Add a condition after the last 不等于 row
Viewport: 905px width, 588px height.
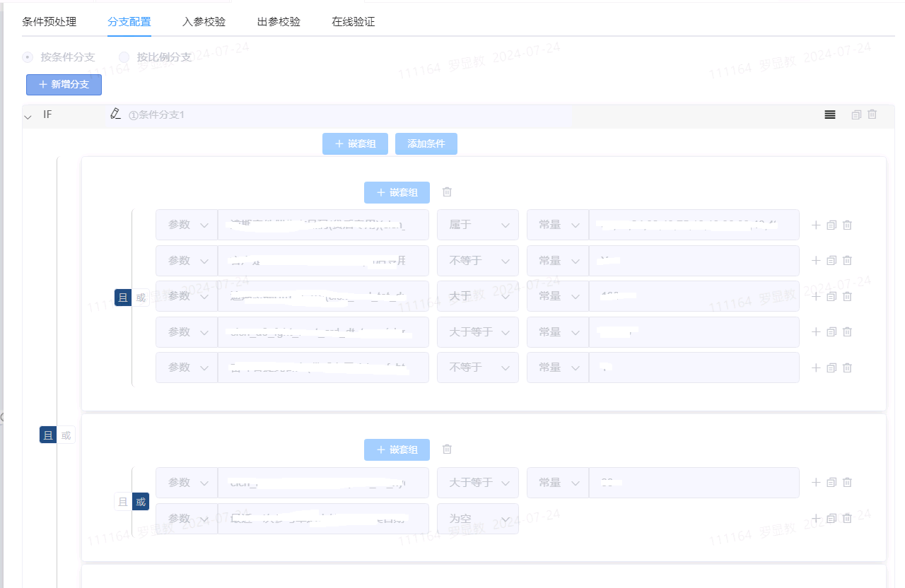click(x=816, y=367)
